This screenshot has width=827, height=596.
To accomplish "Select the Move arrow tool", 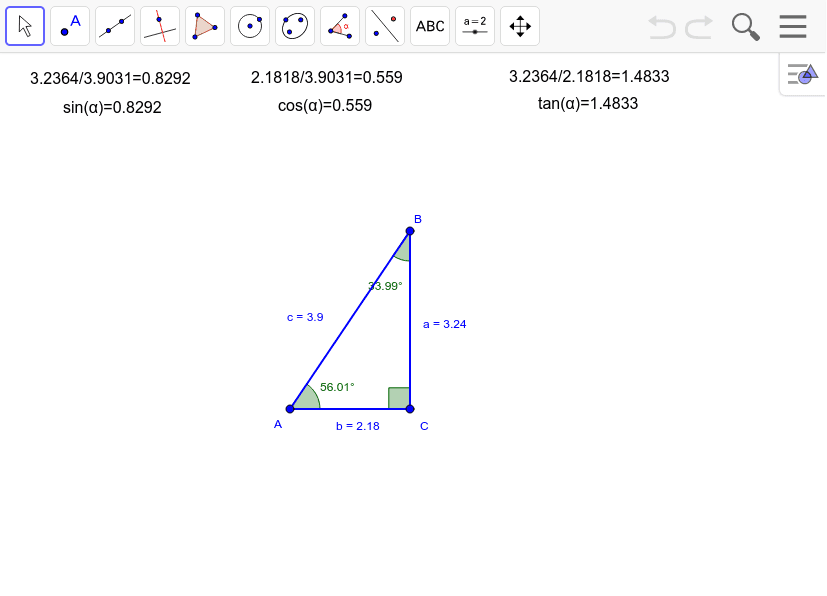I will click(25, 26).
